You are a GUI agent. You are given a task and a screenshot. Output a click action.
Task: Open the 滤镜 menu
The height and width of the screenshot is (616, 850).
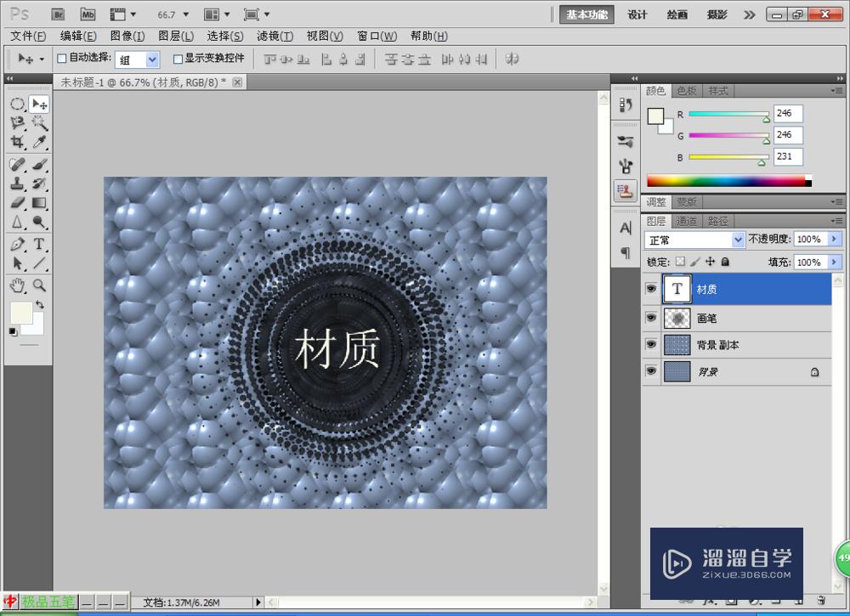coord(275,36)
